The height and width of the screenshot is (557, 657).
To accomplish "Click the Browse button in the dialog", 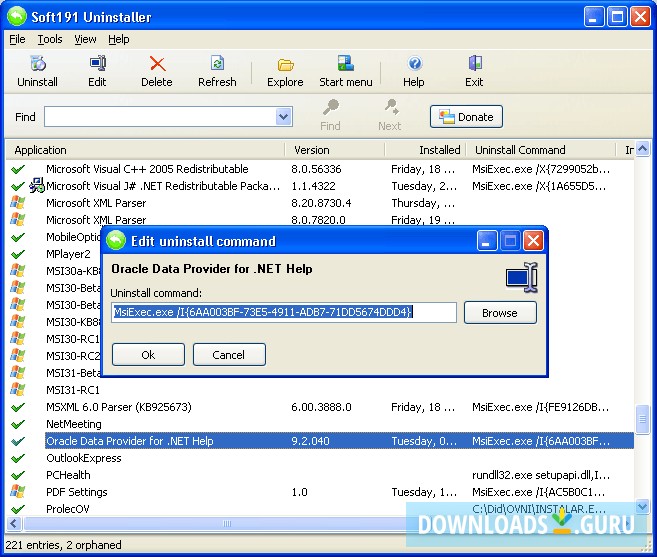I will click(x=500, y=313).
